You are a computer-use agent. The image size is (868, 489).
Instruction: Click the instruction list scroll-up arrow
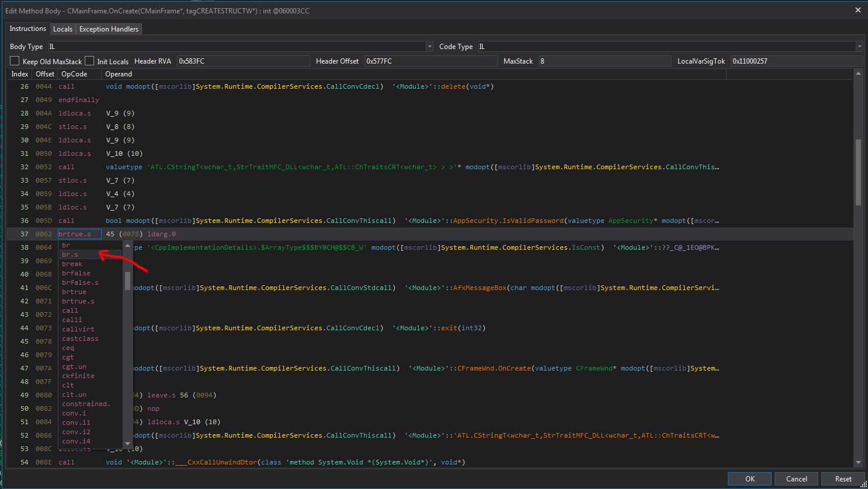pyautogui.click(x=858, y=74)
